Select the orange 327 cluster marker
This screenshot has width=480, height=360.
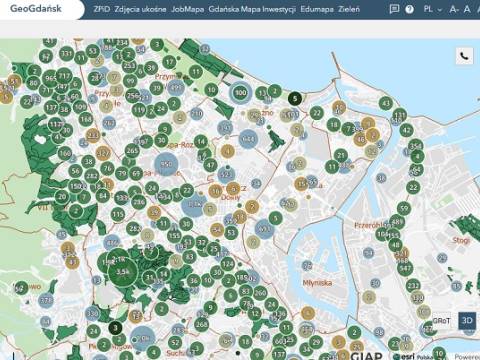[103, 154]
